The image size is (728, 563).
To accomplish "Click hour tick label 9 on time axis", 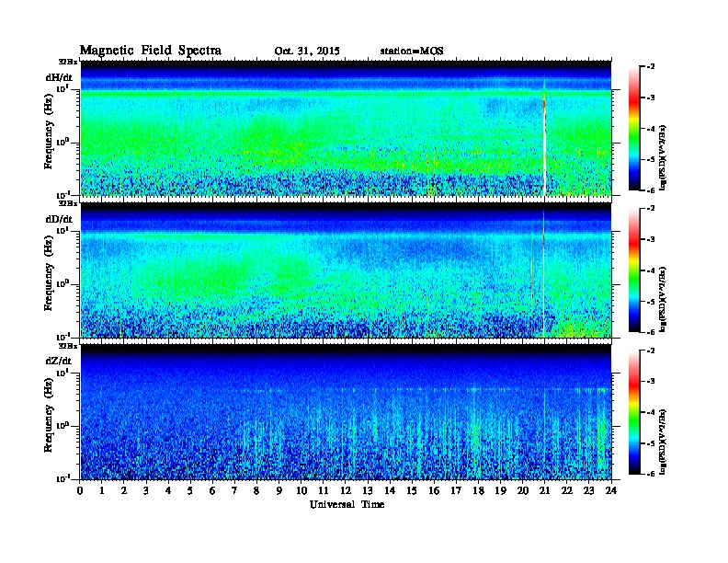I will pyautogui.click(x=279, y=490).
